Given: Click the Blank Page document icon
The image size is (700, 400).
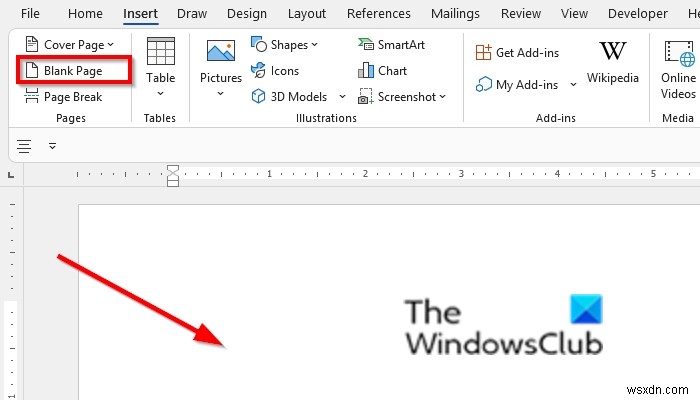Looking at the screenshot, I should [x=32, y=70].
